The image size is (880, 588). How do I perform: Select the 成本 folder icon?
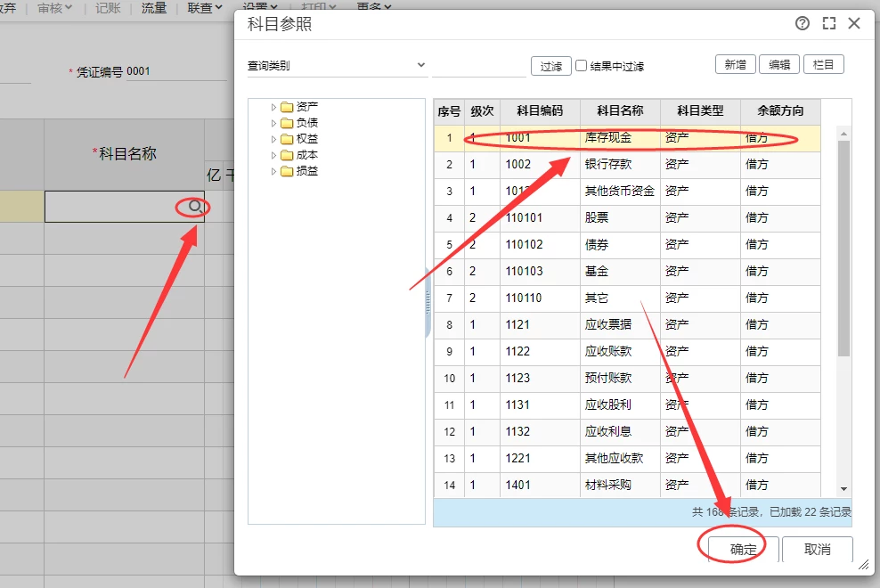click(287, 155)
